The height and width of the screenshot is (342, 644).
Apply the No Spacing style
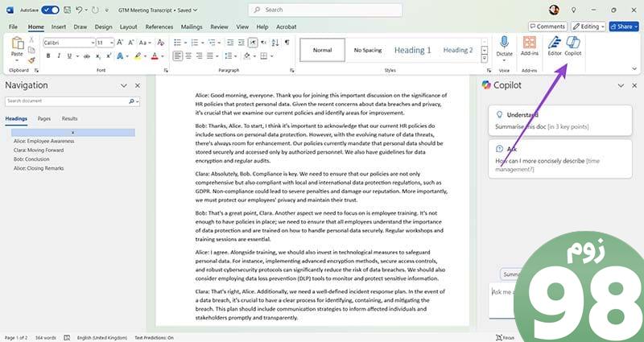pyautogui.click(x=368, y=50)
